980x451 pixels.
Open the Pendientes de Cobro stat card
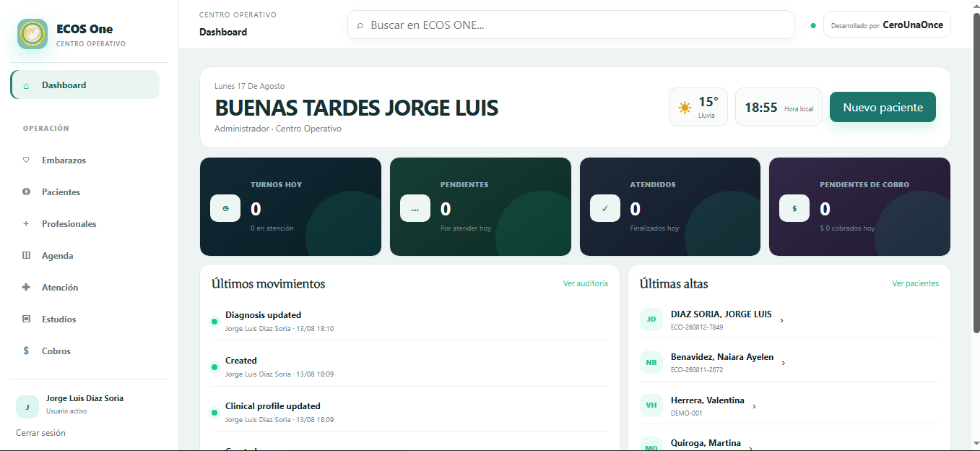pos(859,207)
